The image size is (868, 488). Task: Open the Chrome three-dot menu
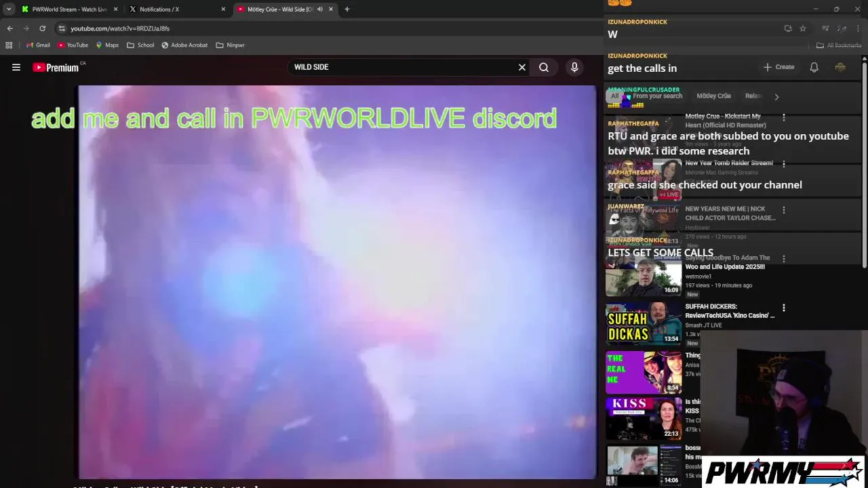858,28
